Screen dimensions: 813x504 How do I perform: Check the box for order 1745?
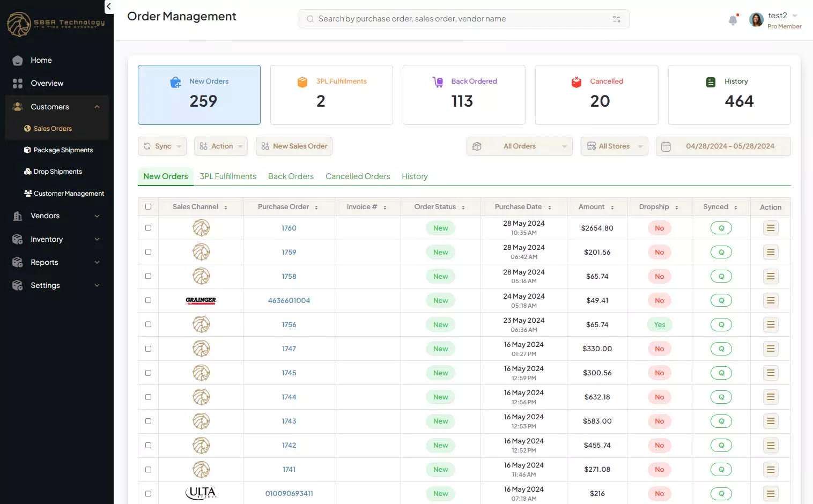148,373
